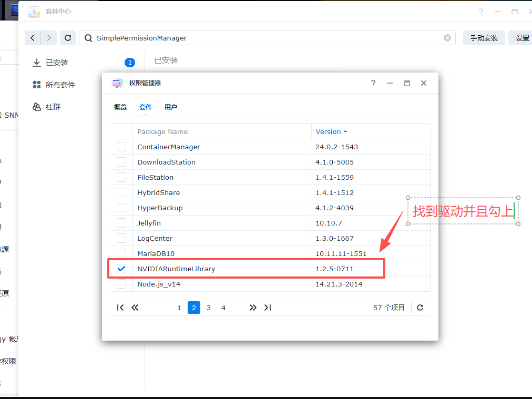Uncheck the NVIDIARuntimeLibrary checkbox

(x=121, y=269)
